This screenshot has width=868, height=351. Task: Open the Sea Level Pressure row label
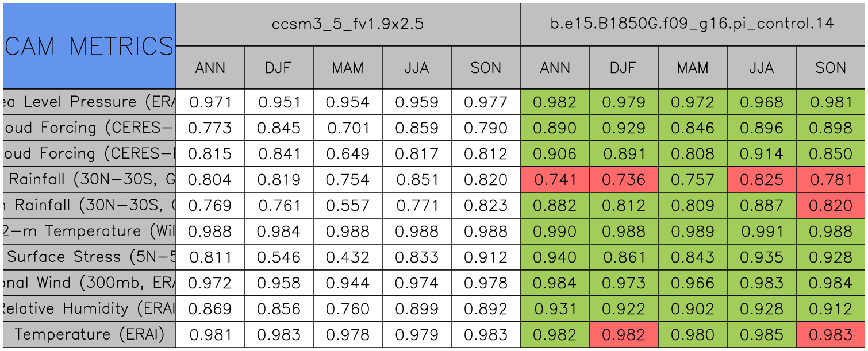point(89,102)
